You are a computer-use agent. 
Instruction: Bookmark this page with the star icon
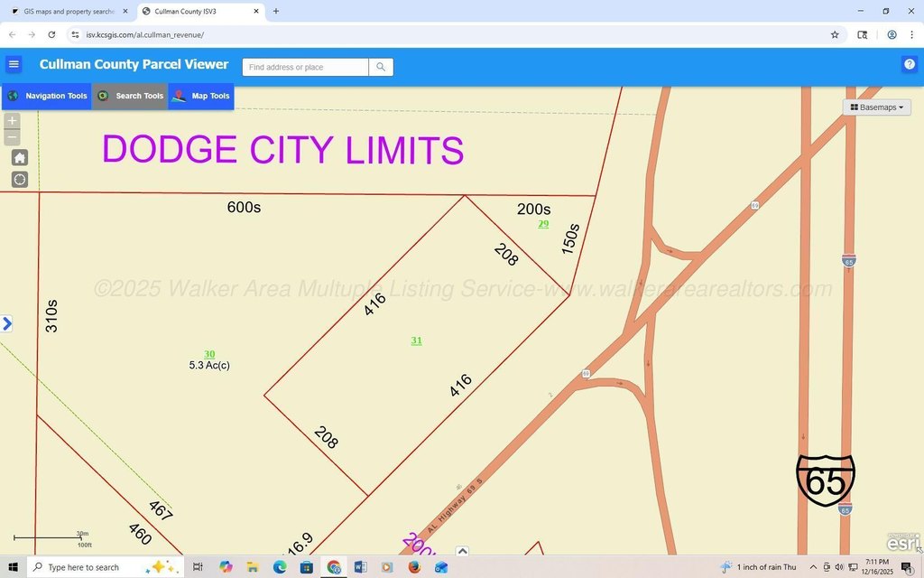click(835, 34)
